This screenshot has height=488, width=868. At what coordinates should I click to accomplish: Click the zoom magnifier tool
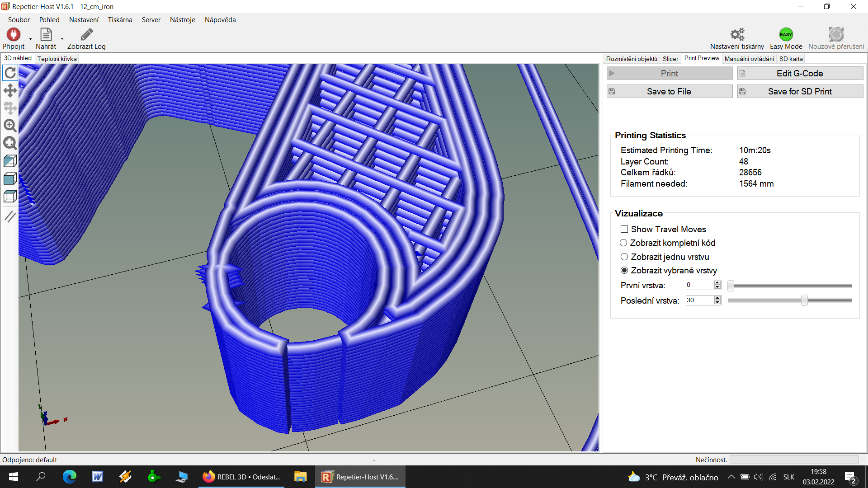[10, 126]
